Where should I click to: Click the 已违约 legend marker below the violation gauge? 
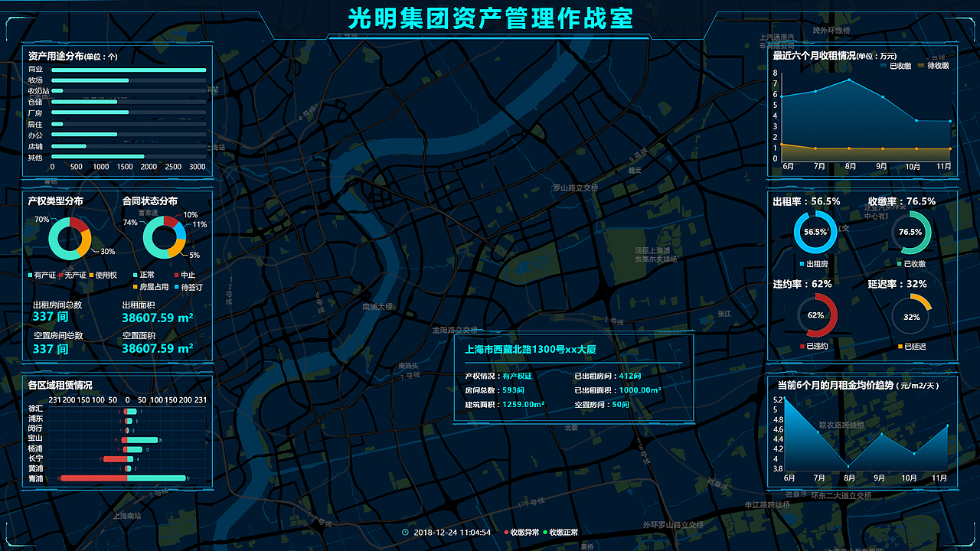click(802, 346)
